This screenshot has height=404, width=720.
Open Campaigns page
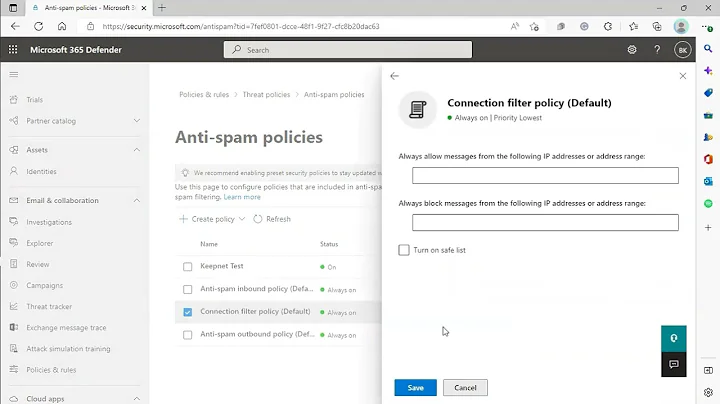45,286
